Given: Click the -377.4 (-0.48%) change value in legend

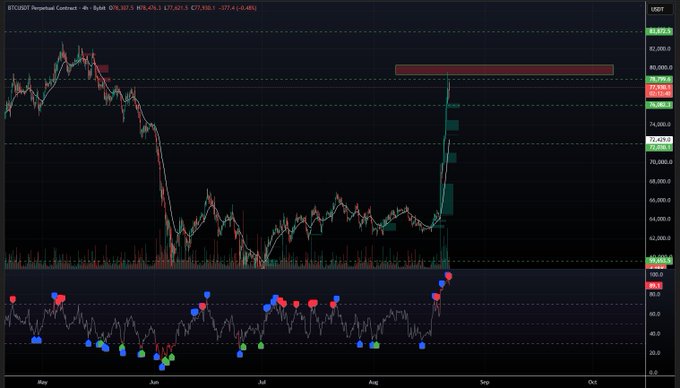Looking at the screenshot, I should [x=237, y=8].
